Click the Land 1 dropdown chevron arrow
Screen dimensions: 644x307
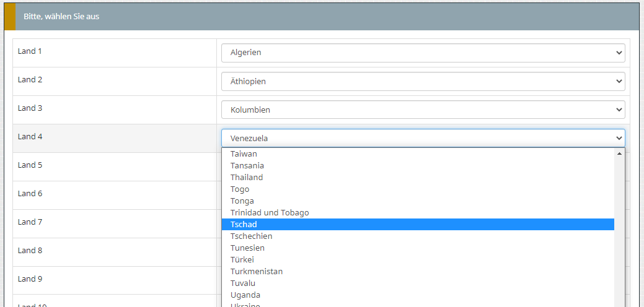click(619, 53)
